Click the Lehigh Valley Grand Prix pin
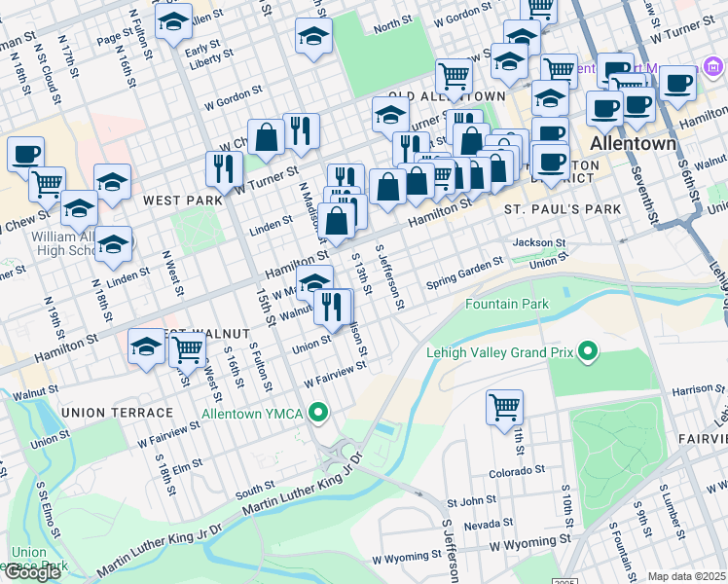 click(587, 350)
